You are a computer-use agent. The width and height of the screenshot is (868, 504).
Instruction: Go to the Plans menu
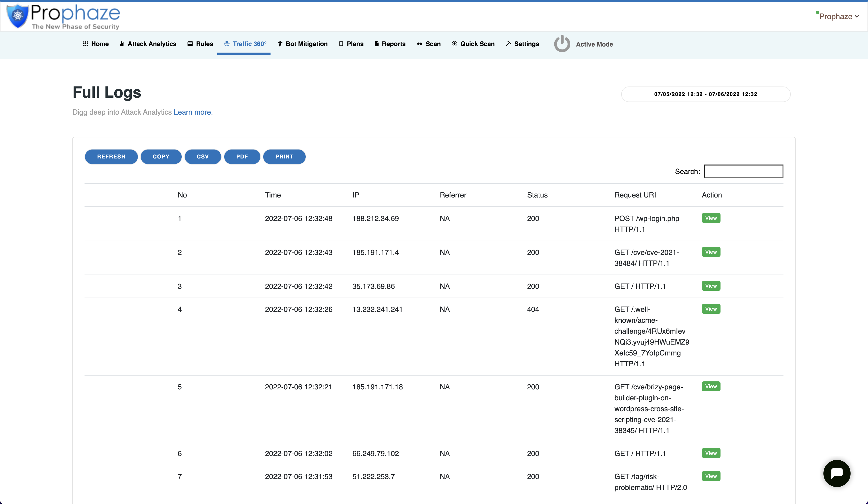[355, 44]
